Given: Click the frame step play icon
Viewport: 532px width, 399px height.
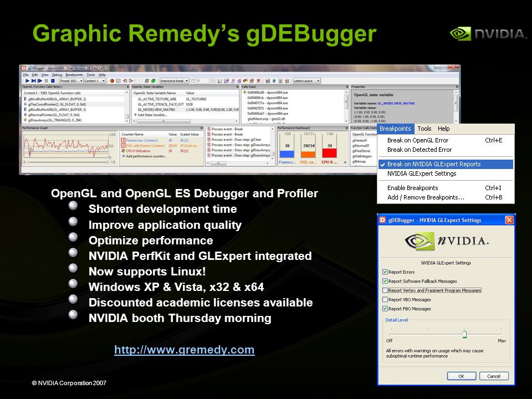Looking at the screenshot, I should click(40, 81).
